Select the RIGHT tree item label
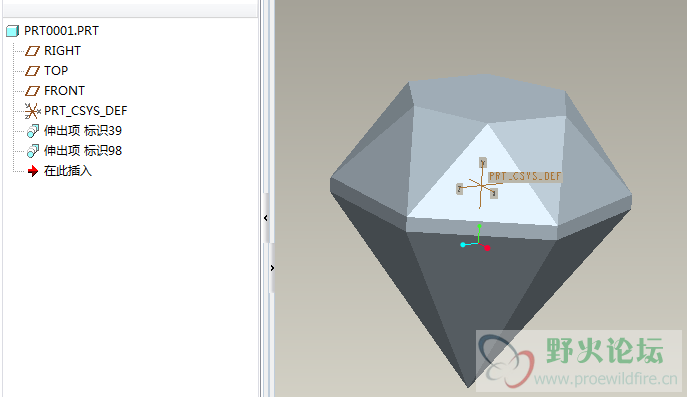Image resolution: width=687 pixels, height=397 pixels. [x=62, y=51]
